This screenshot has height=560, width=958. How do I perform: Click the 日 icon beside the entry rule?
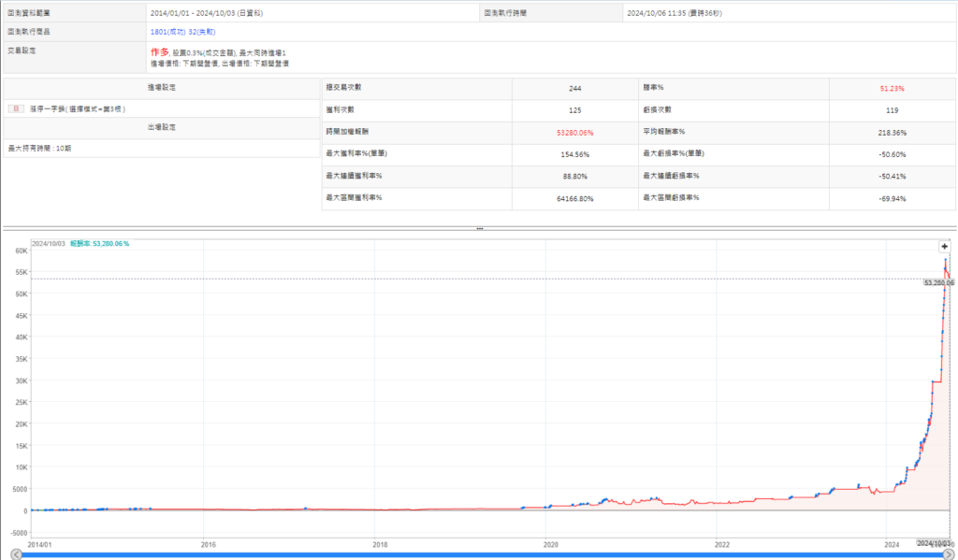[x=16, y=108]
